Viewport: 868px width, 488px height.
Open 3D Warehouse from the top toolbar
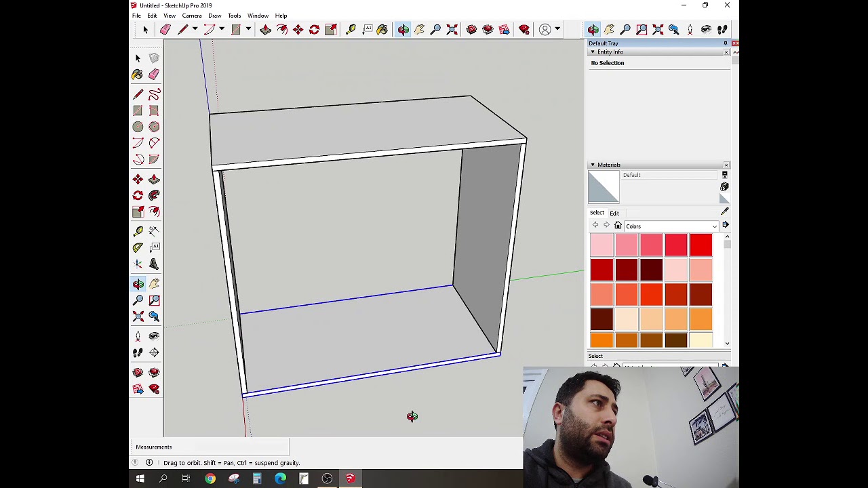[471, 29]
